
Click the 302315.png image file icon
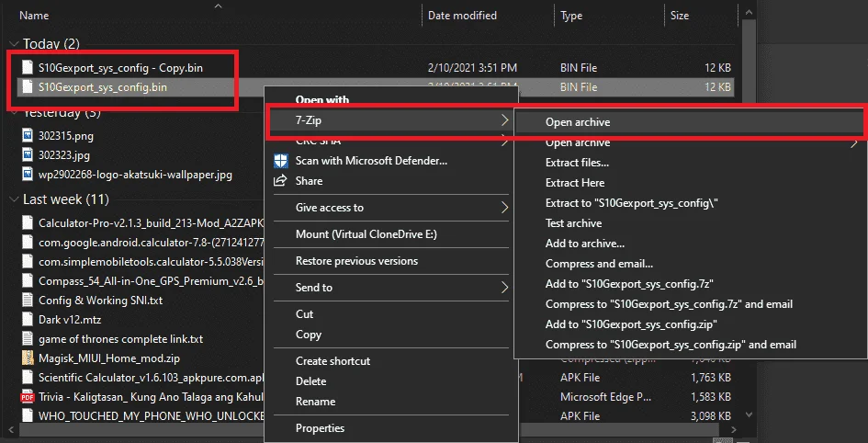pyautogui.click(x=28, y=136)
